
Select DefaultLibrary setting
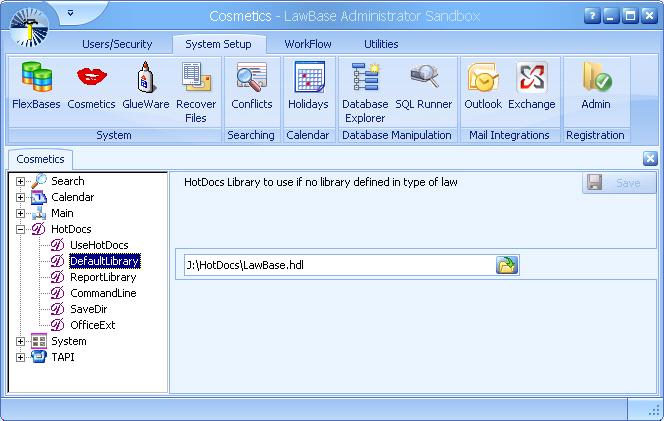click(105, 261)
